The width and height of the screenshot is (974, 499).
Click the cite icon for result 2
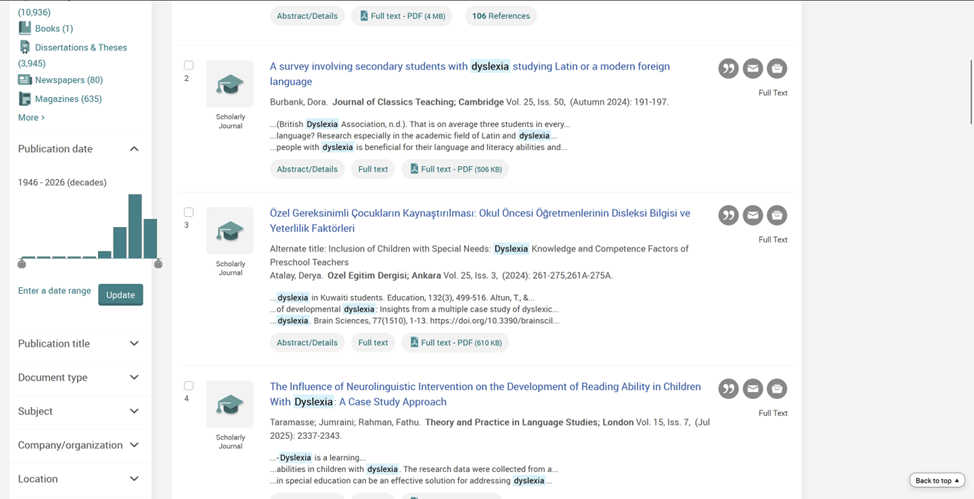coord(728,68)
